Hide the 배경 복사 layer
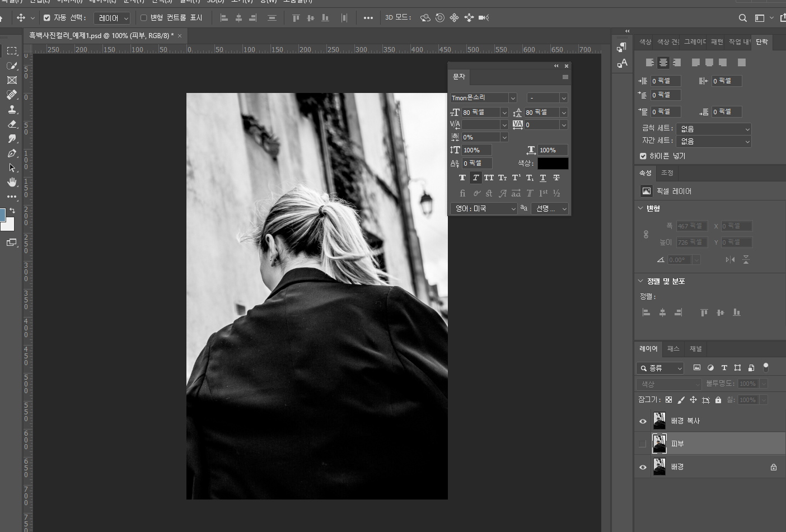Viewport: 786px width, 532px height. coord(643,421)
